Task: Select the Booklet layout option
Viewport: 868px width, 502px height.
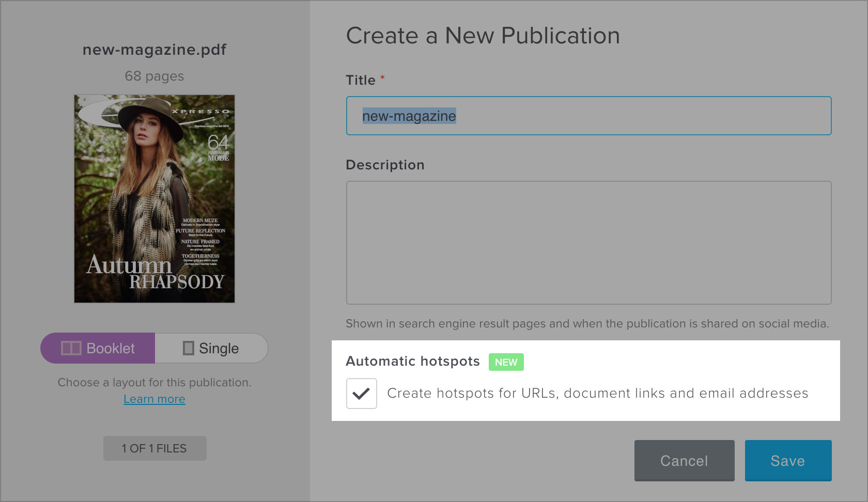Action: point(97,348)
